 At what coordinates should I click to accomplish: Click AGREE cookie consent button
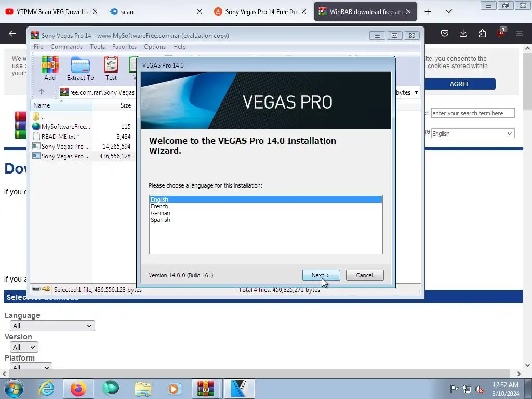click(x=460, y=84)
